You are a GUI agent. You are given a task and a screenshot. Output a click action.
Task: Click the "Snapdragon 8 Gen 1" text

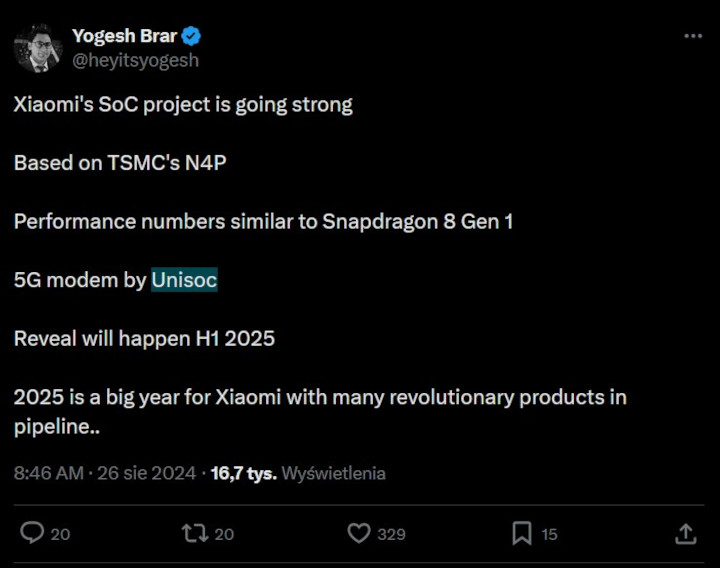click(x=417, y=222)
